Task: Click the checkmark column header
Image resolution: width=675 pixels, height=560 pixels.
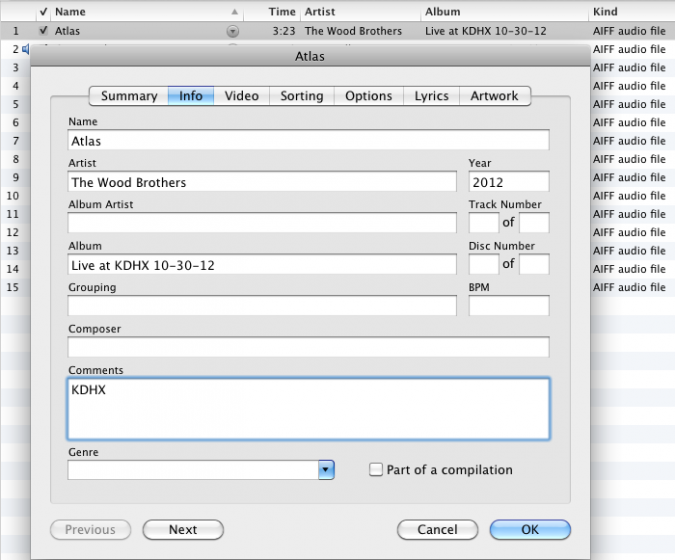Action: pyautogui.click(x=42, y=12)
